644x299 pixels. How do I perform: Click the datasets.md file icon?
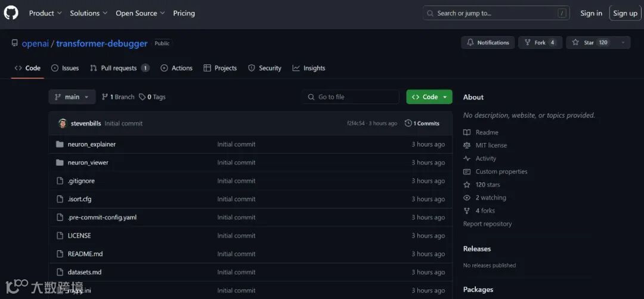(x=60, y=272)
